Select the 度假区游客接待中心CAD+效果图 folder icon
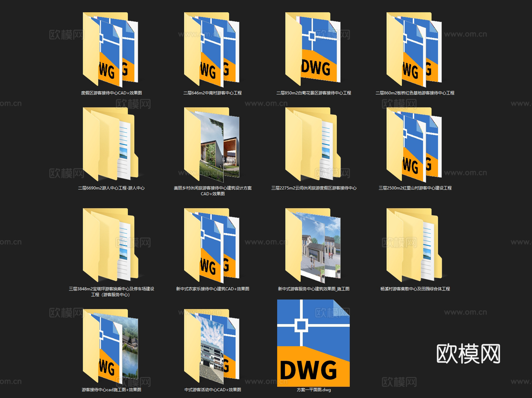Viewport: 532px width, 398px height. point(111,49)
